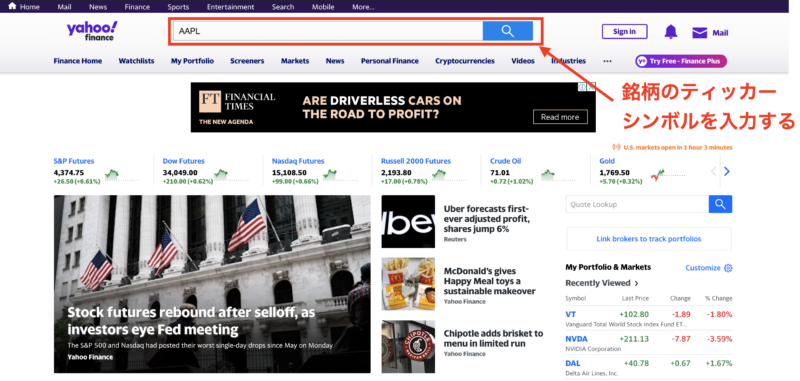800x381 pixels.
Task: Open Gold quote
Action: pos(607,161)
